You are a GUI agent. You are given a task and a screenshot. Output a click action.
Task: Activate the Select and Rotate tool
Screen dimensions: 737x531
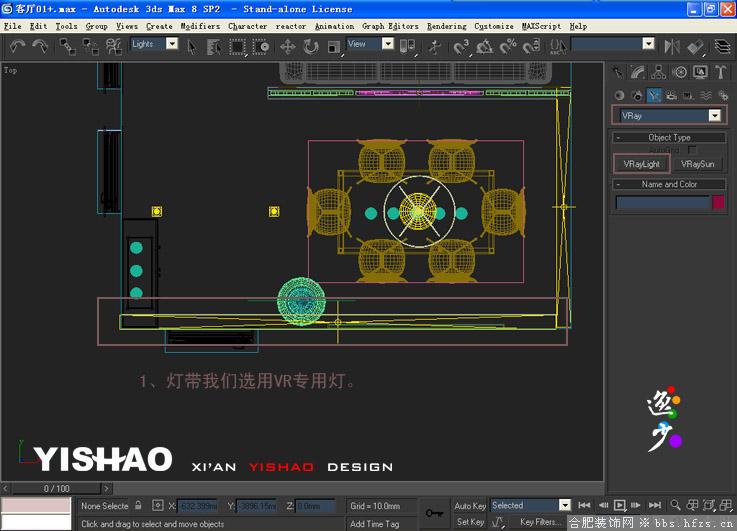[x=311, y=47]
